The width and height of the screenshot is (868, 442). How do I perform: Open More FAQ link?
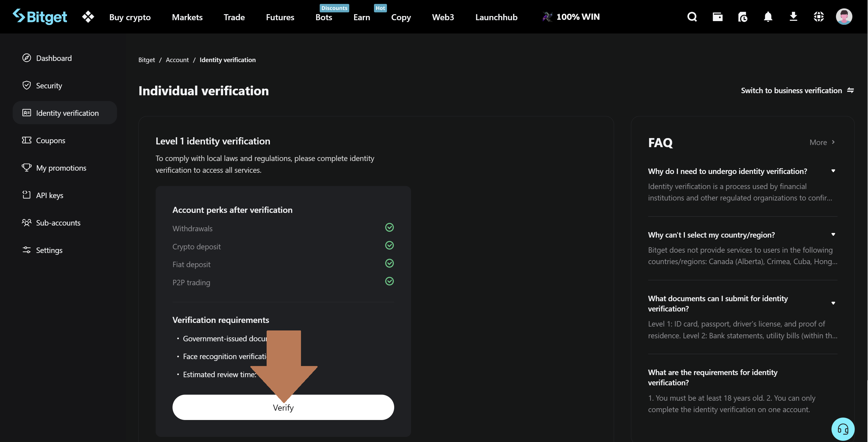(822, 142)
